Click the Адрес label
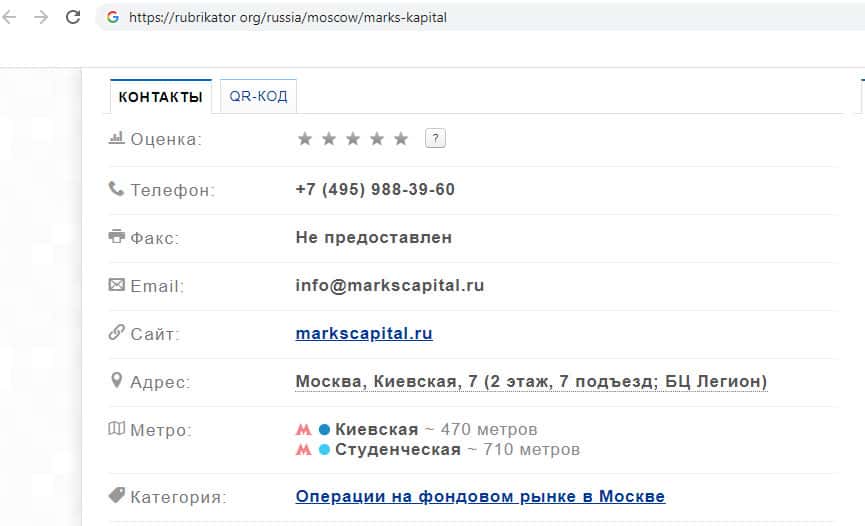 tap(160, 382)
